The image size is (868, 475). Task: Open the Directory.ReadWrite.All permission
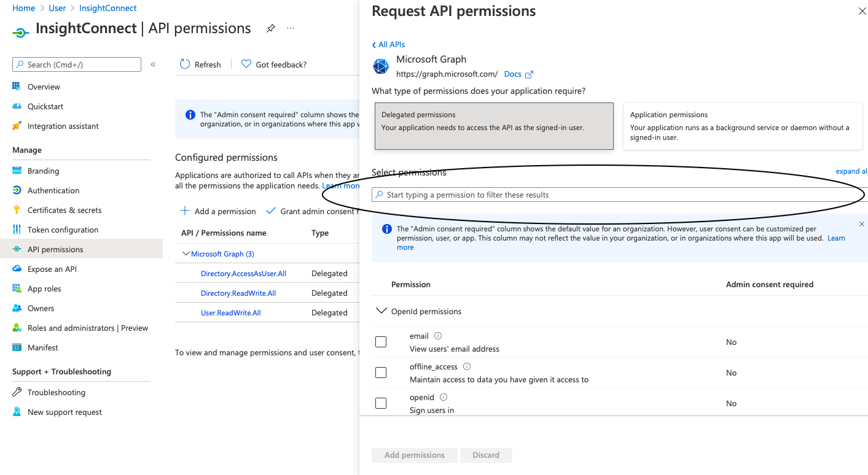coord(238,293)
